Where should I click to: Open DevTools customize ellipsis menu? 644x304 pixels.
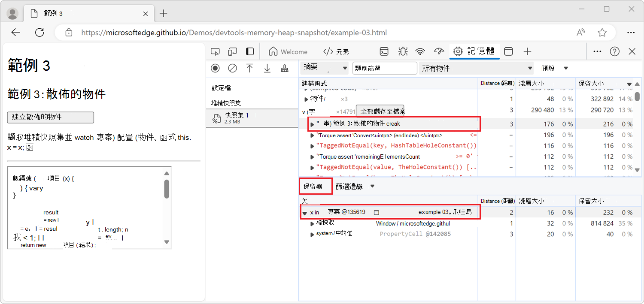coord(597,51)
